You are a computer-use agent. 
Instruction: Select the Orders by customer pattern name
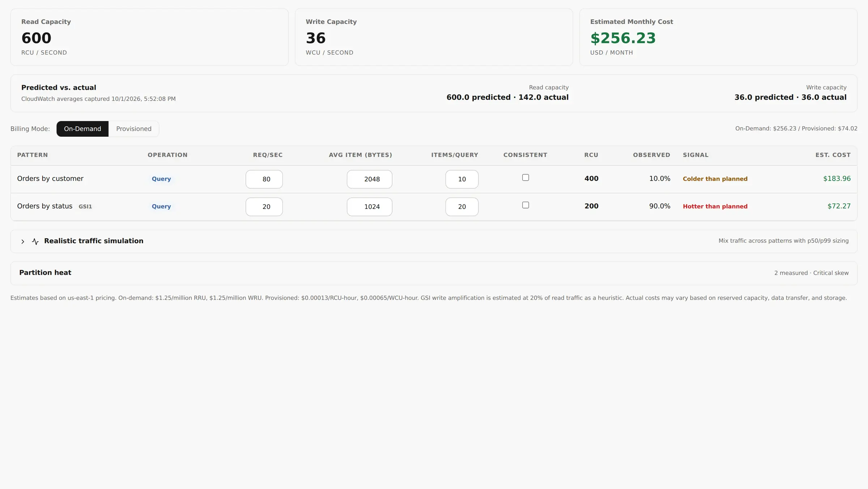coord(50,178)
